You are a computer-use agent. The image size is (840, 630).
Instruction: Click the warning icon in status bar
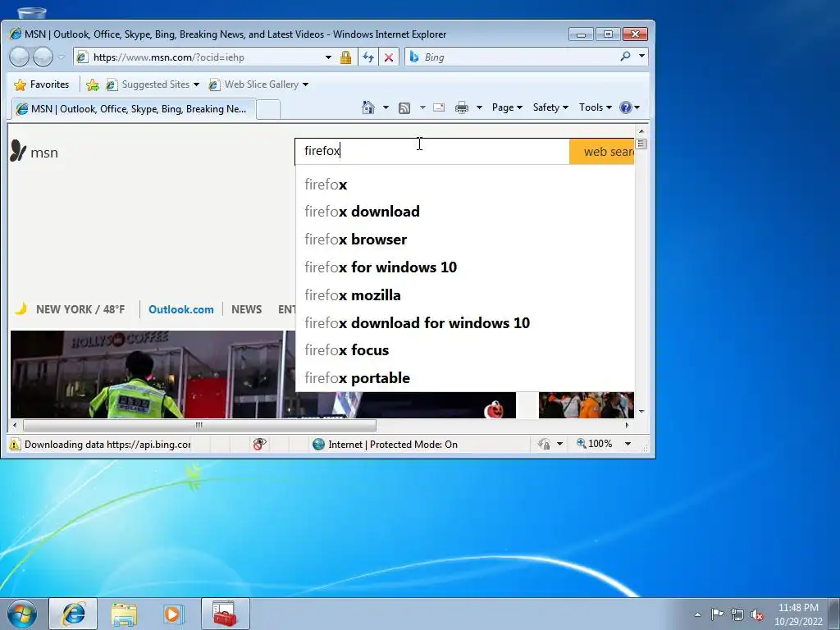tap(15, 444)
